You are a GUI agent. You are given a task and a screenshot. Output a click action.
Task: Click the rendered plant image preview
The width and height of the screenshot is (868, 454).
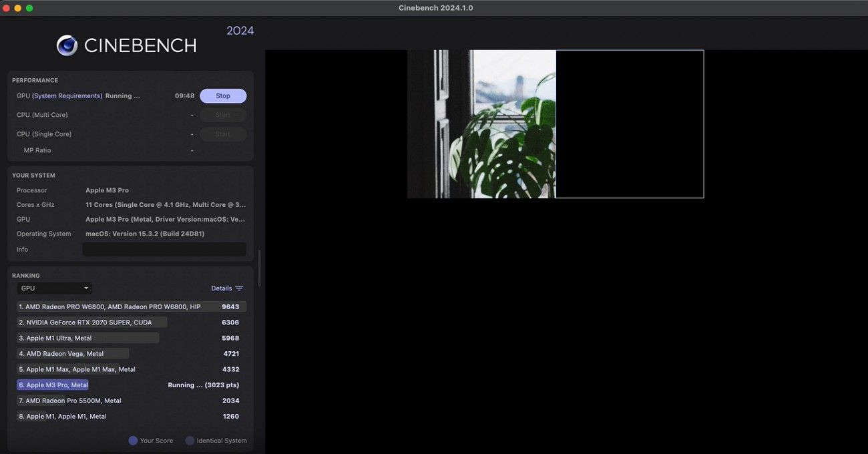point(481,124)
